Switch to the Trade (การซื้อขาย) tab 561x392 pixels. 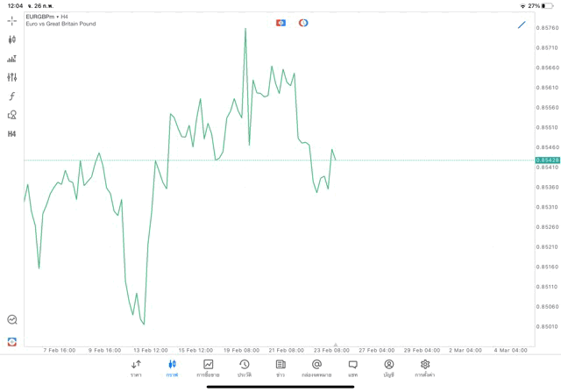(208, 368)
